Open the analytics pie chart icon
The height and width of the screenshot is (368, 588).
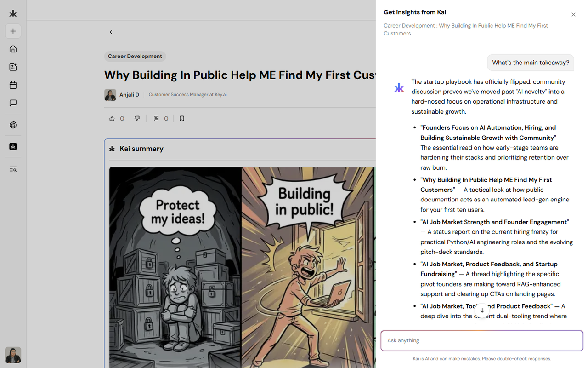[x=13, y=125]
